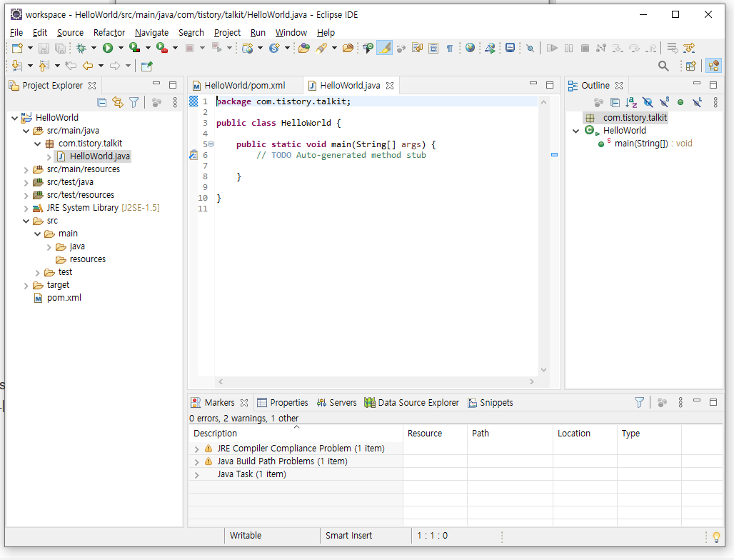Select pom.xml in Project Explorer

click(x=64, y=298)
